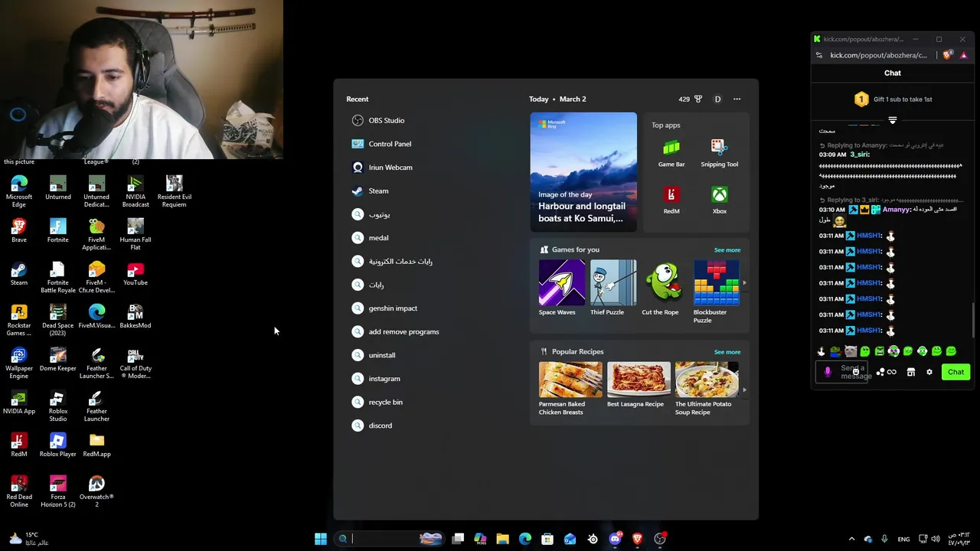Screen dimensions: 980x551
Task: Open the Bing Image of the day card
Action: pyautogui.click(x=583, y=171)
